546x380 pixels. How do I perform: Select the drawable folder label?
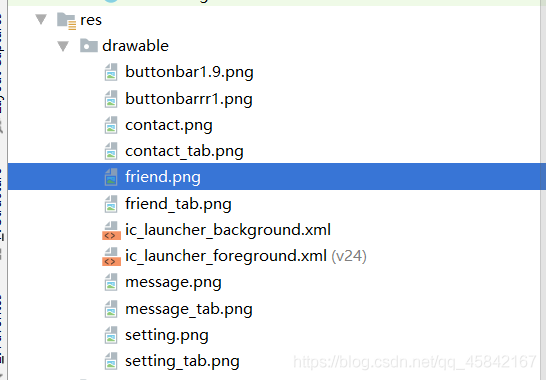pyautogui.click(x=135, y=46)
